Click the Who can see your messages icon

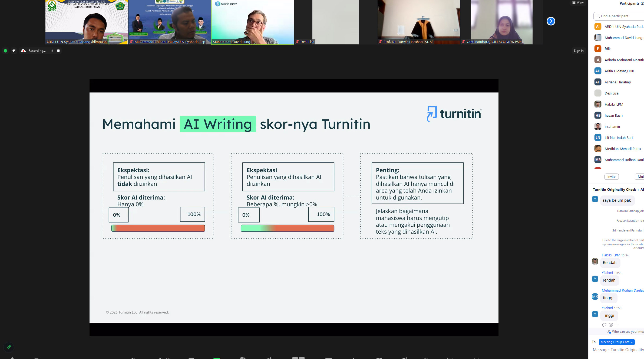(x=609, y=332)
